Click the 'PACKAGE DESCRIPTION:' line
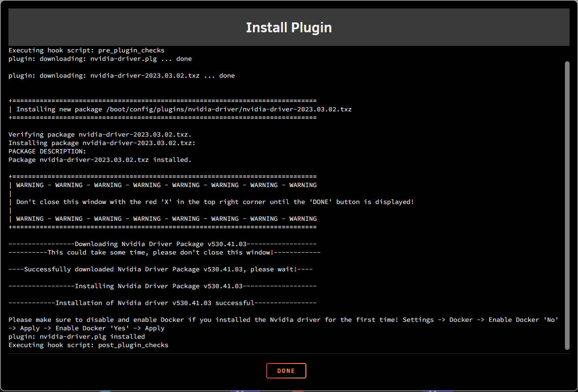578x392 pixels. tap(47, 152)
